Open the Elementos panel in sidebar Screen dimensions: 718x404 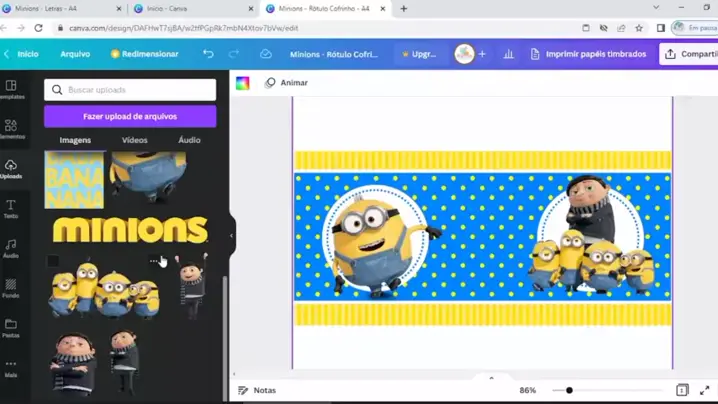[11, 129]
